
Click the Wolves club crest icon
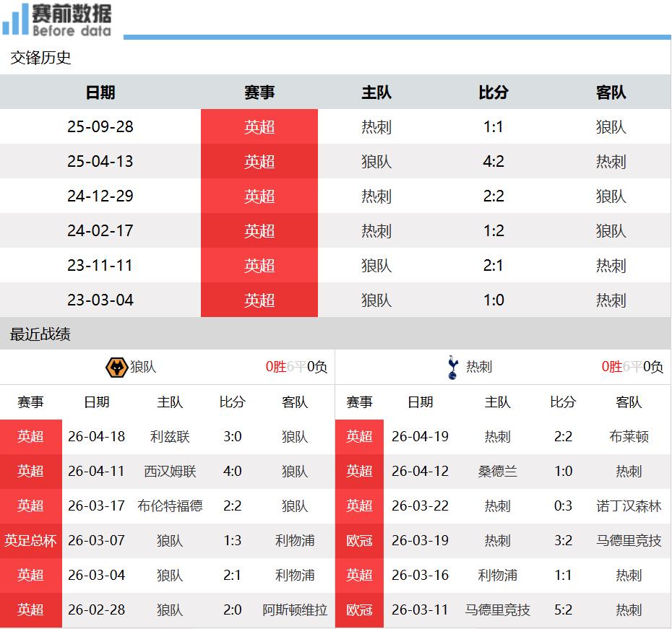(116, 367)
